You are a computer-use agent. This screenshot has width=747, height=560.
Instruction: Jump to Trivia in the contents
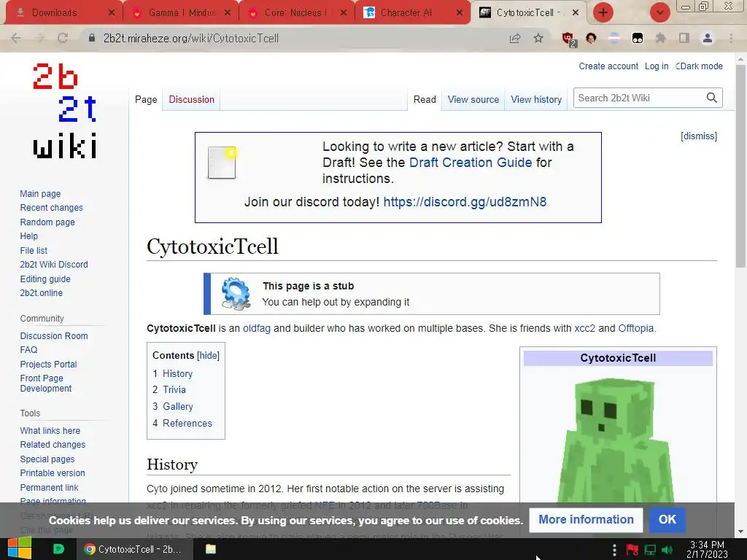pyautogui.click(x=174, y=389)
